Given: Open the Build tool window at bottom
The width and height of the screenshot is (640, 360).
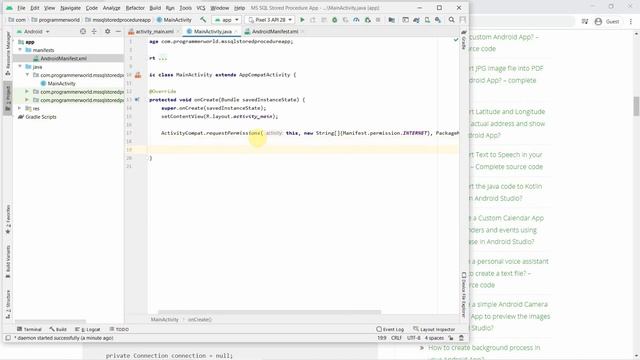Looking at the screenshot, I should pos(58,329).
